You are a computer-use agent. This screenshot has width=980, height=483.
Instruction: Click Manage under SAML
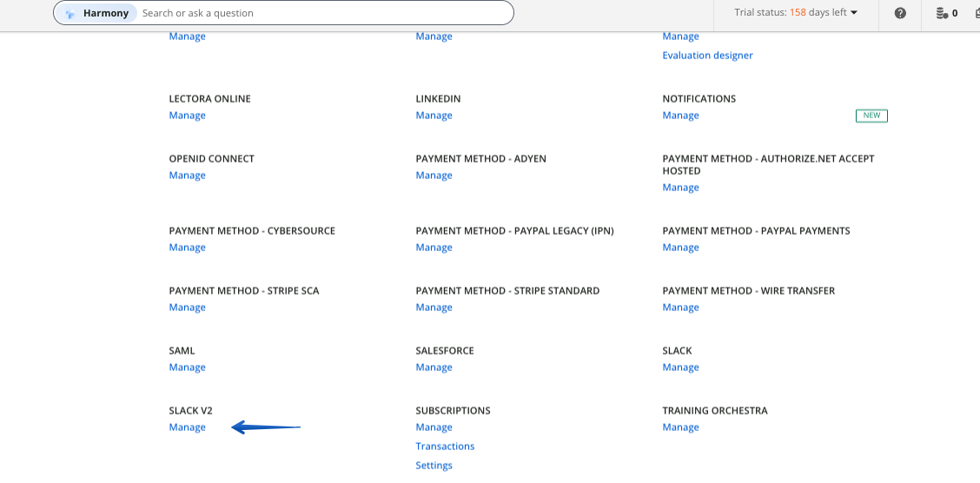point(187,367)
